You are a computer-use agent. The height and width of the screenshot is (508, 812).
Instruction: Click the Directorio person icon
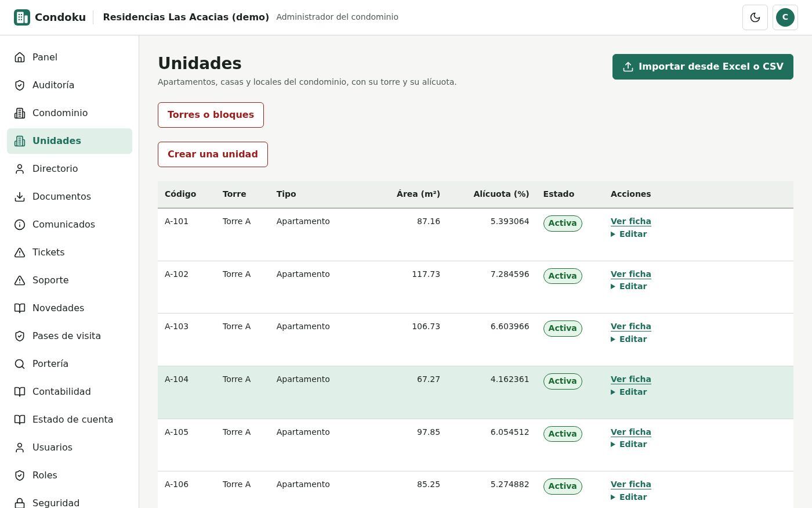click(x=20, y=169)
